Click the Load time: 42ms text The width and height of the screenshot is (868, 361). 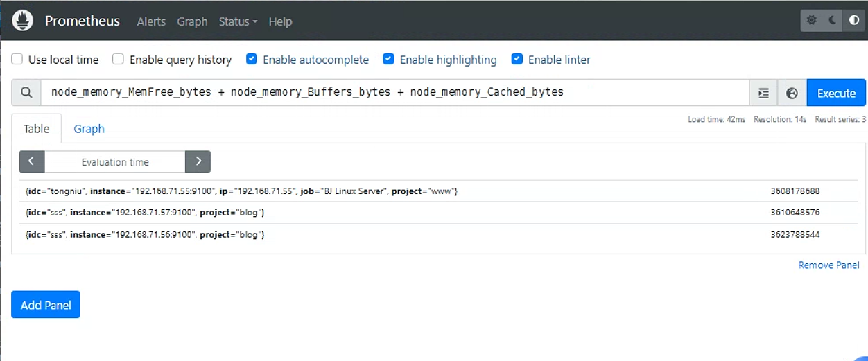click(x=716, y=120)
